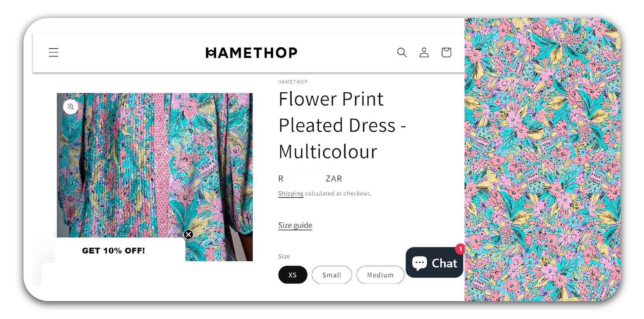Open the Shopify Chat widget
The width and height of the screenshot is (644, 319).
coord(435,263)
